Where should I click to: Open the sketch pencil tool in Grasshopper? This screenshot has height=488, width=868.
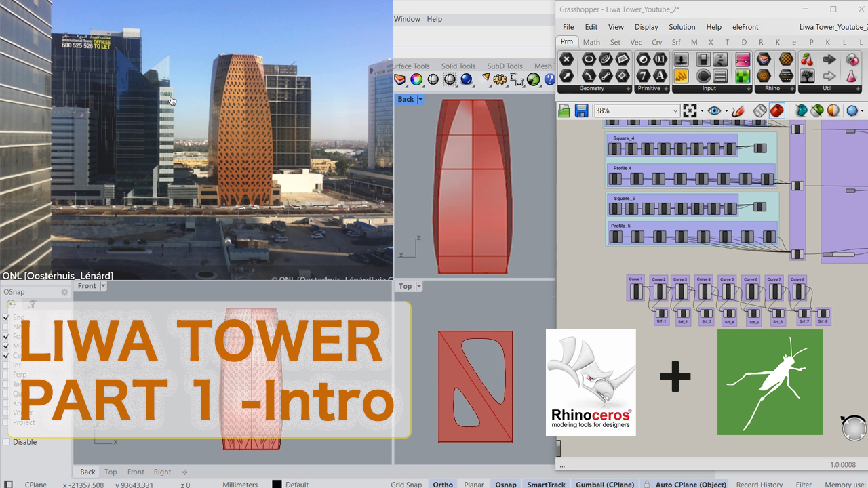point(738,110)
